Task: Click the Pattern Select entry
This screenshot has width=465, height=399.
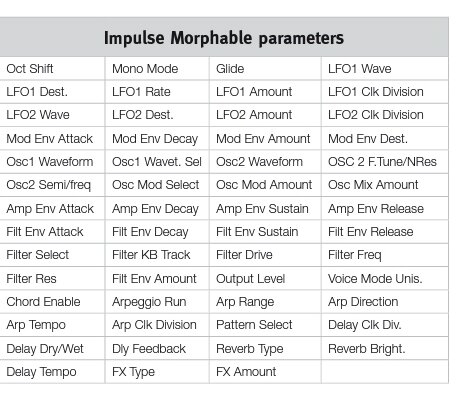Action: (265, 325)
